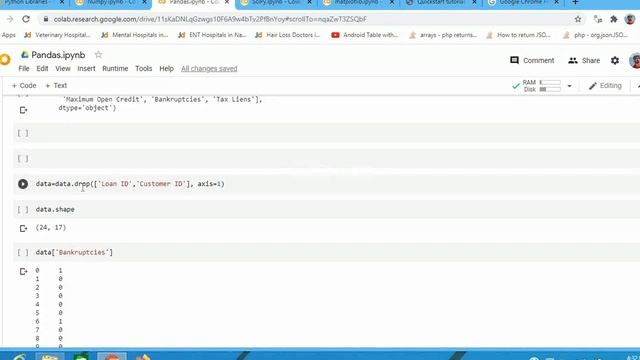
Task: Open Colab settings gear icon
Action: 615,60
